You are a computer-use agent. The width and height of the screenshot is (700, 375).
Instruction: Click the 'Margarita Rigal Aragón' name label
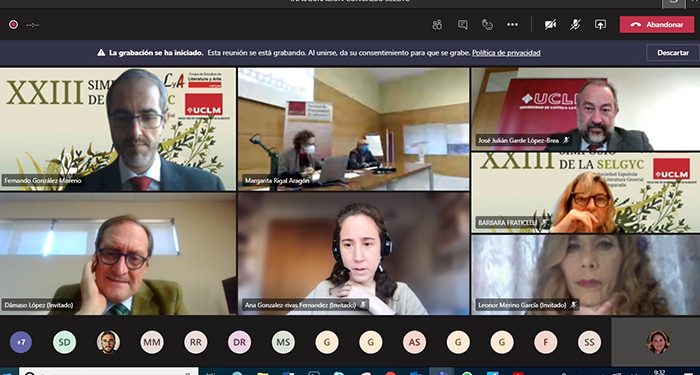(277, 181)
